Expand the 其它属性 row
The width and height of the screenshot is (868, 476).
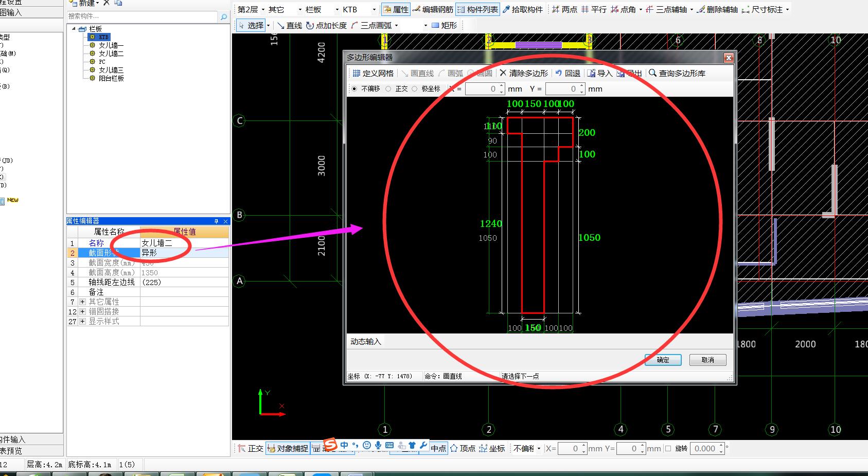(x=82, y=302)
